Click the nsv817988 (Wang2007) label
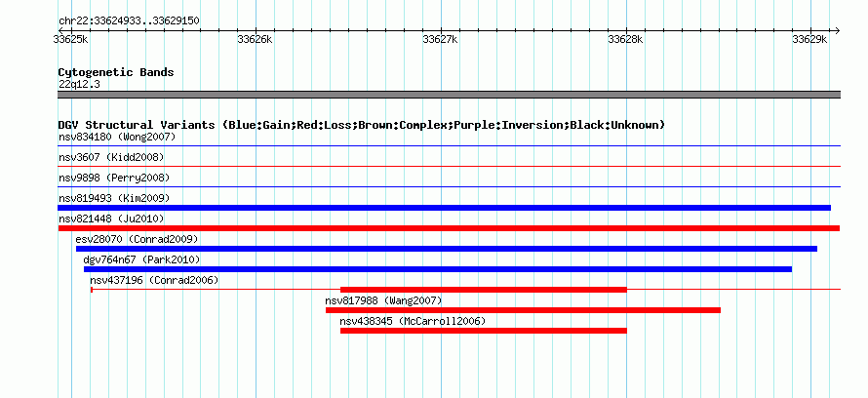Viewport: 868px width, 398px height. 383,301
